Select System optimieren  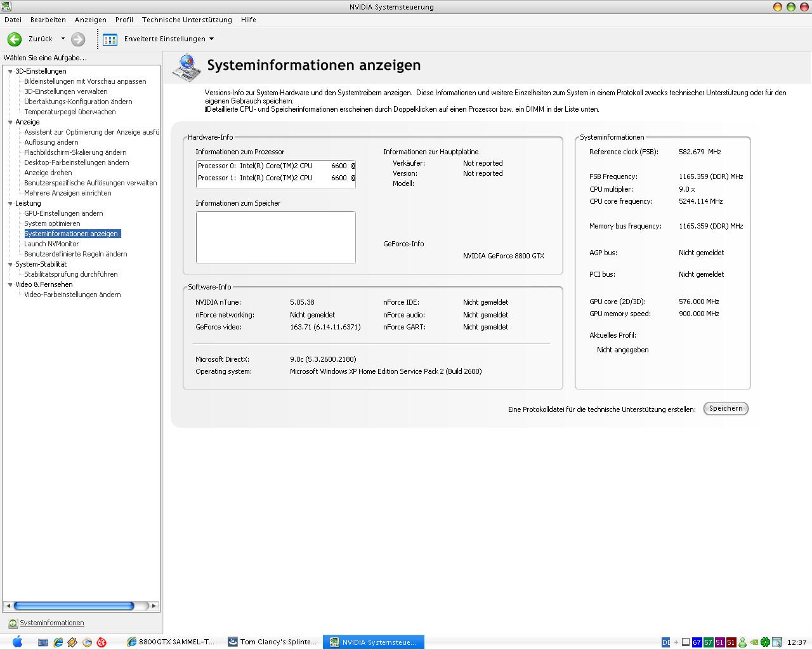(52, 223)
